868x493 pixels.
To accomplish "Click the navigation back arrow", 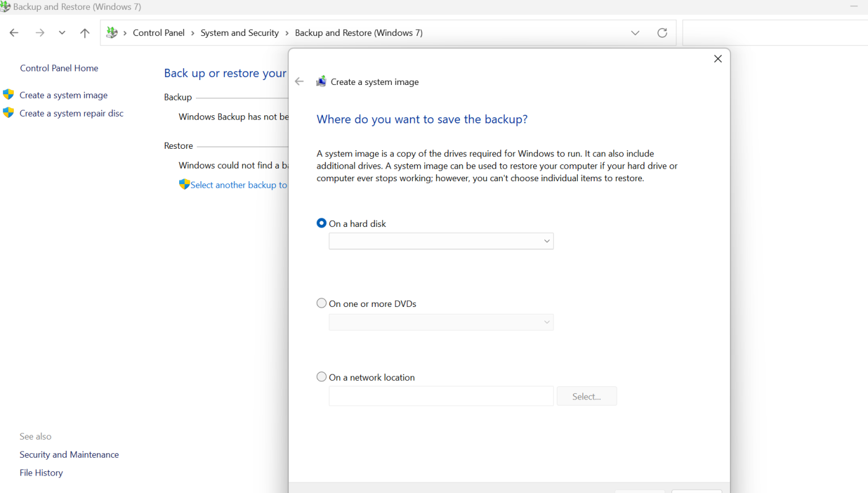I will click(14, 32).
